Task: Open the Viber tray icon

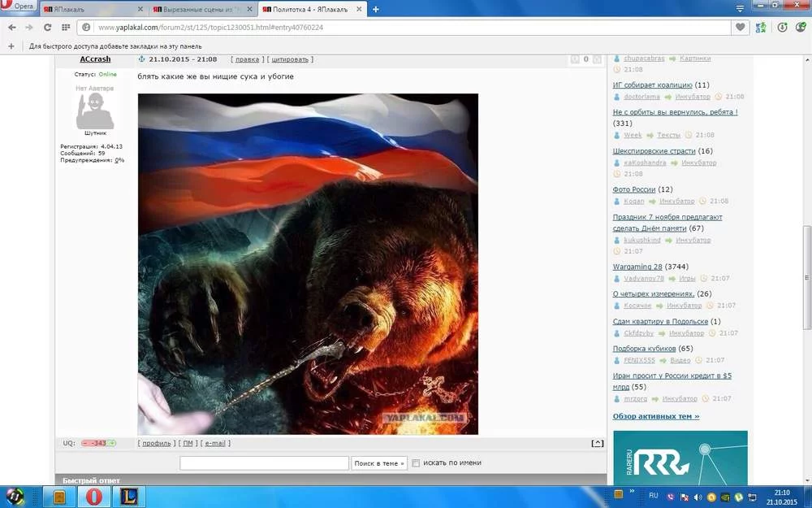Action: 671,497
